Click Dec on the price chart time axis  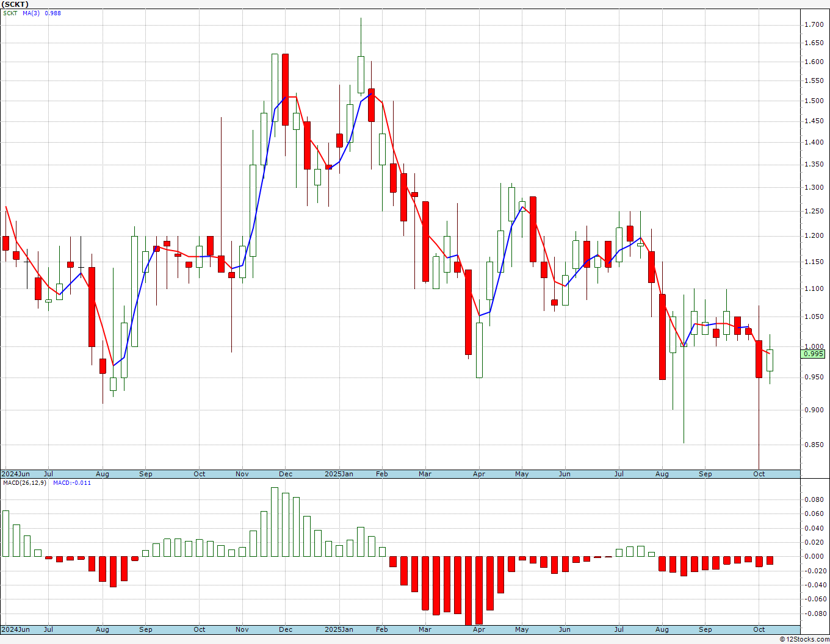point(286,474)
